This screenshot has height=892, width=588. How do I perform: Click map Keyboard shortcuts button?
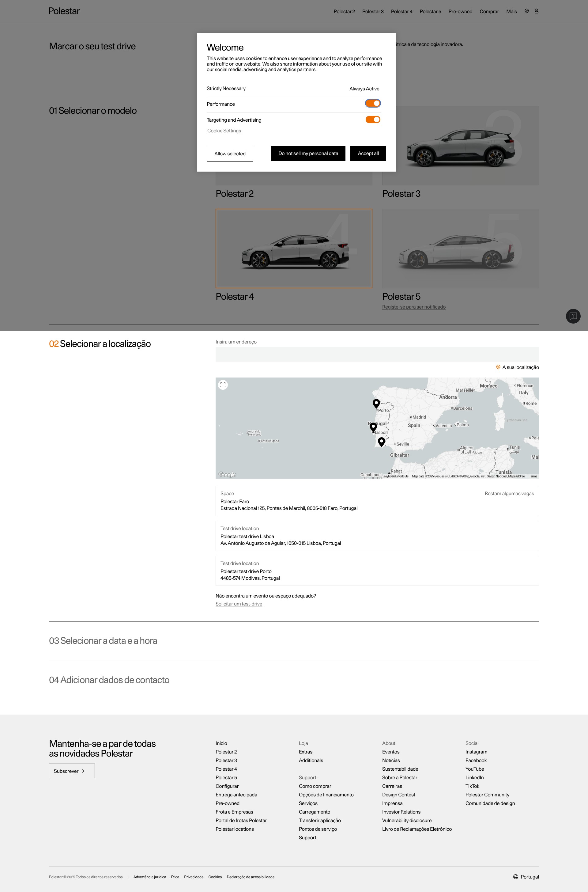[x=396, y=476]
